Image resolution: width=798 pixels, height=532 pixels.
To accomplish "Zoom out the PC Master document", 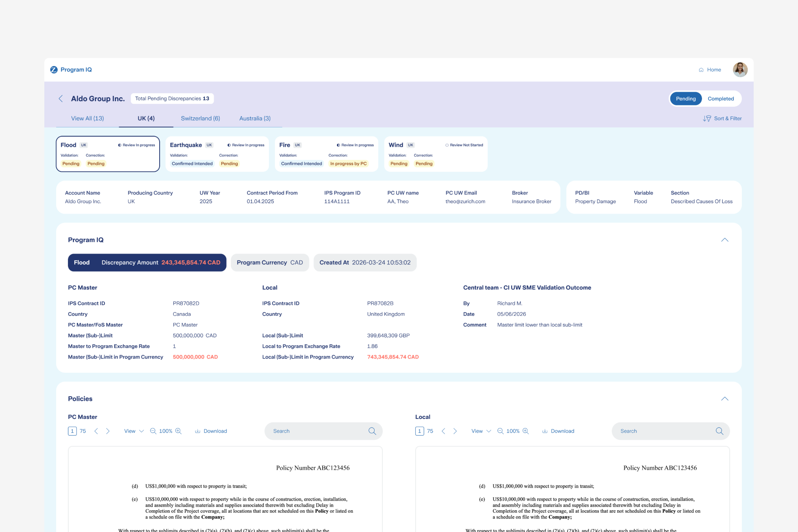I will [x=153, y=431].
